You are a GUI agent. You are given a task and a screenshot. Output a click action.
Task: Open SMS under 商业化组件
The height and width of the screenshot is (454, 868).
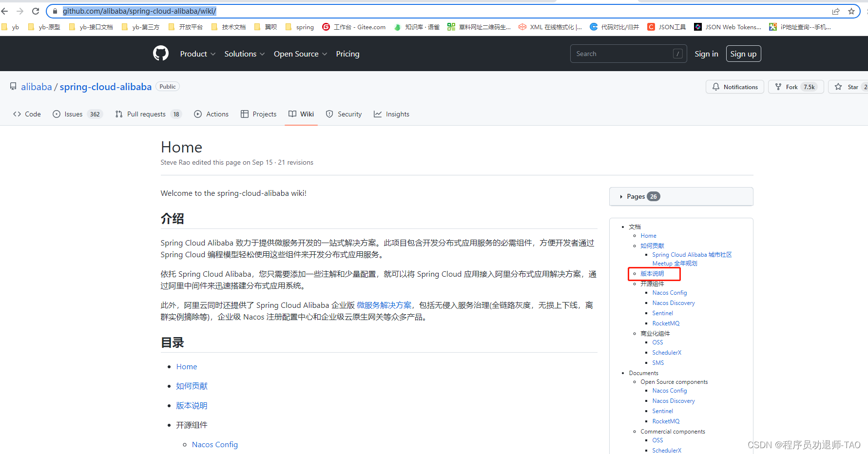[658, 363]
